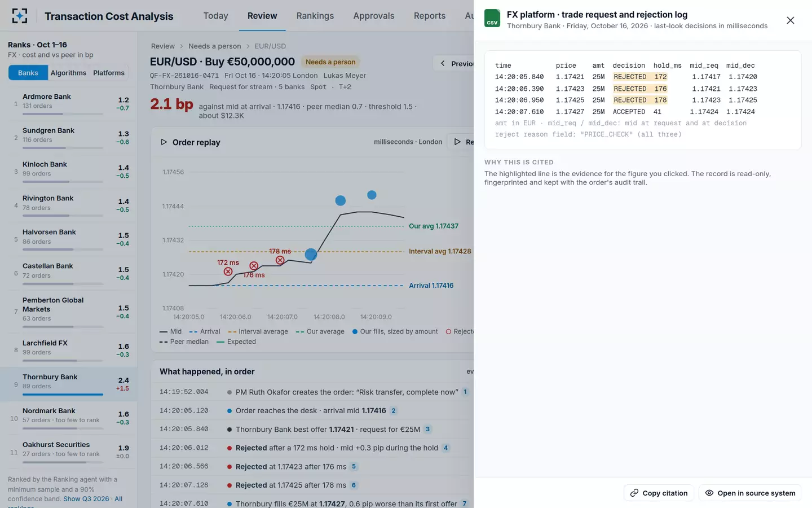This screenshot has height=508, width=812.
Task: Click the Copy citation button
Action: 659,493
